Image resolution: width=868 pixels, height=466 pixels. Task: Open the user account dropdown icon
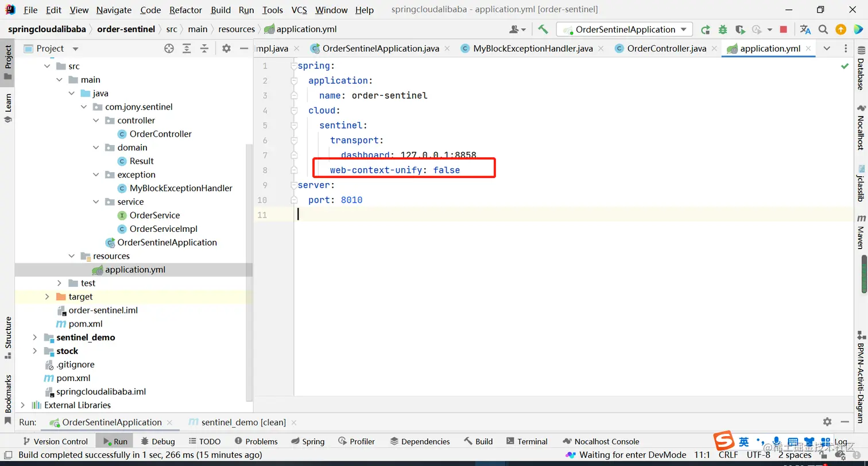(517, 29)
